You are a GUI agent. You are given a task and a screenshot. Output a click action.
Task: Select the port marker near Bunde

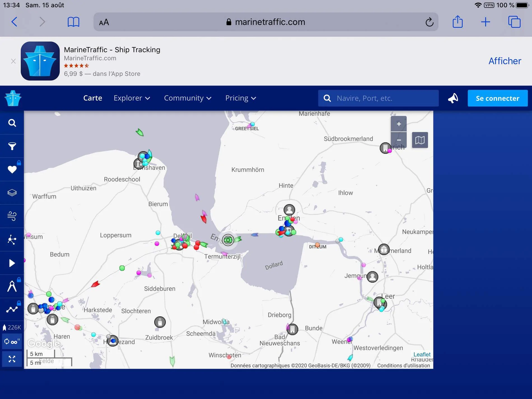pyautogui.click(x=292, y=329)
